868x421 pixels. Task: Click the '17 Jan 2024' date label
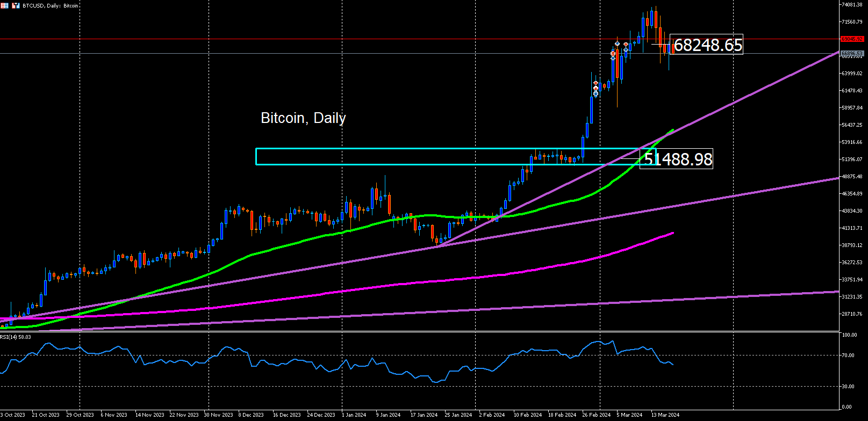coord(424,415)
